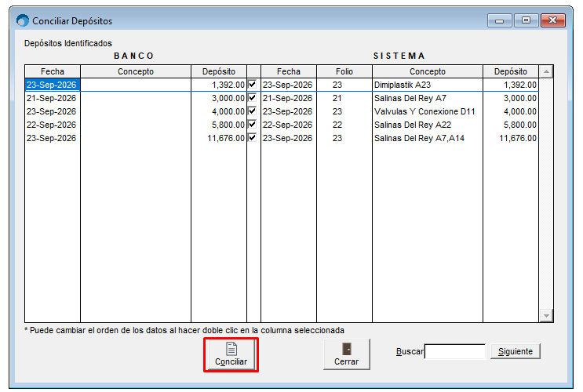
Task: Click the system date 22-Sep-2026
Action: (x=289, y=125)
